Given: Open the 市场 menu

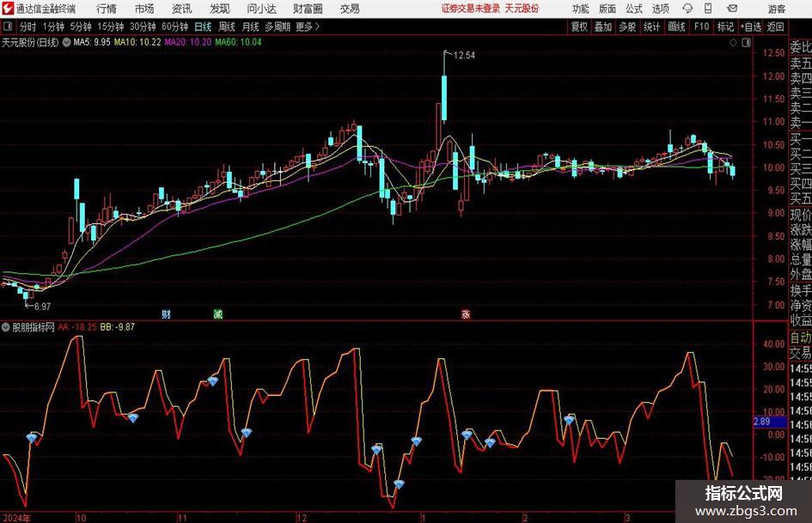Looking at the screenshot, I should [144, 9].
